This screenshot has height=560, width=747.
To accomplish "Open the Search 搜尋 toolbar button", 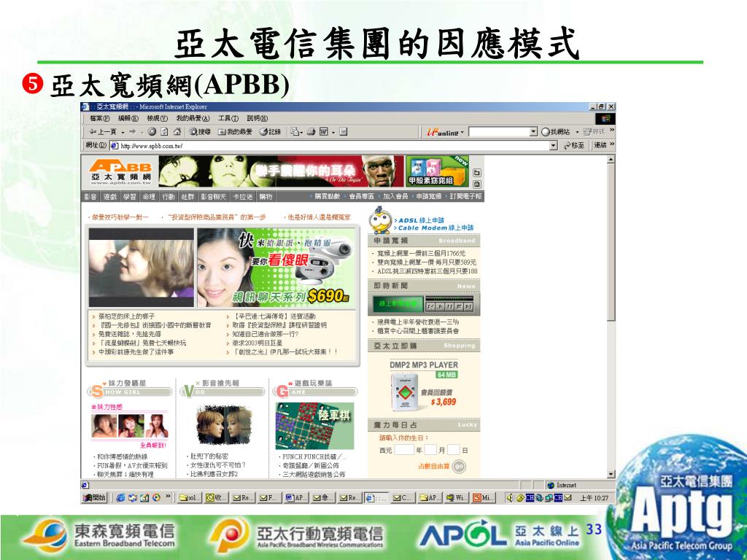I will (200, 132).
